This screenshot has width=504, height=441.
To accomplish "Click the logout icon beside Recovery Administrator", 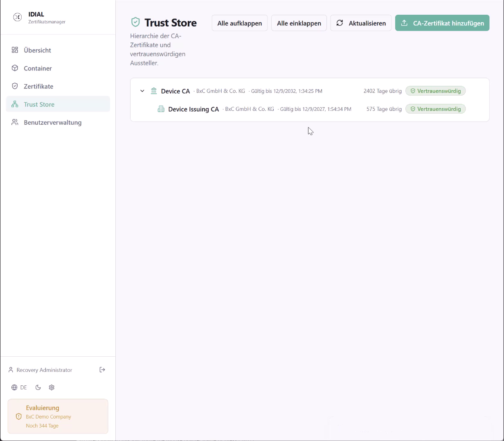I will click(x=102, y=370).
